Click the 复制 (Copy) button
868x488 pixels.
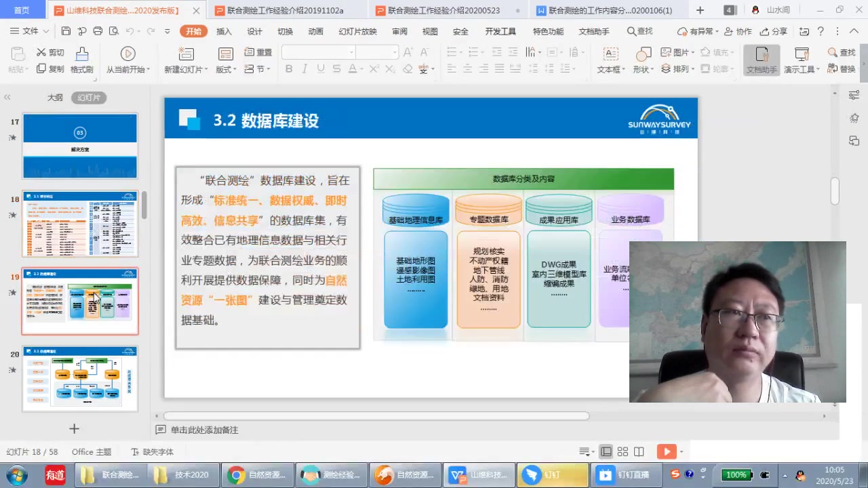point(50,68)
